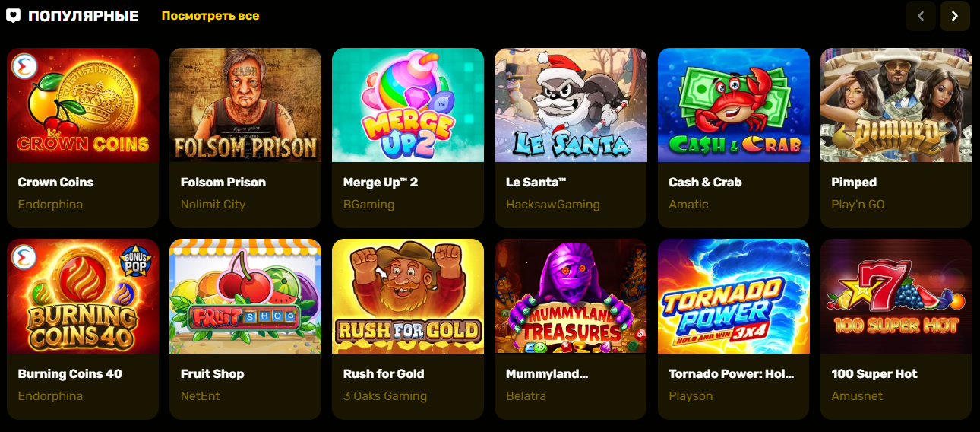Open the Rush for Gold thumbnail
Viewport: 980px width, 432px height.
(x=408, y=297)
